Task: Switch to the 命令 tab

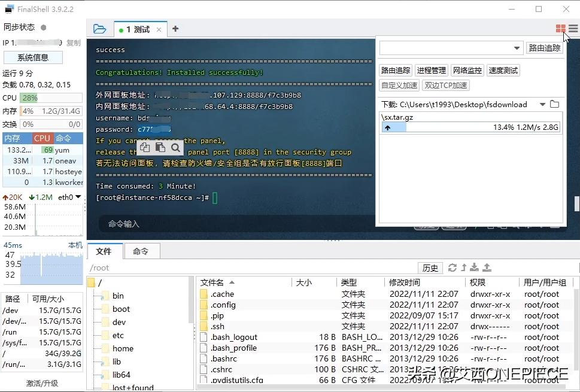Action: click(141, 251)
